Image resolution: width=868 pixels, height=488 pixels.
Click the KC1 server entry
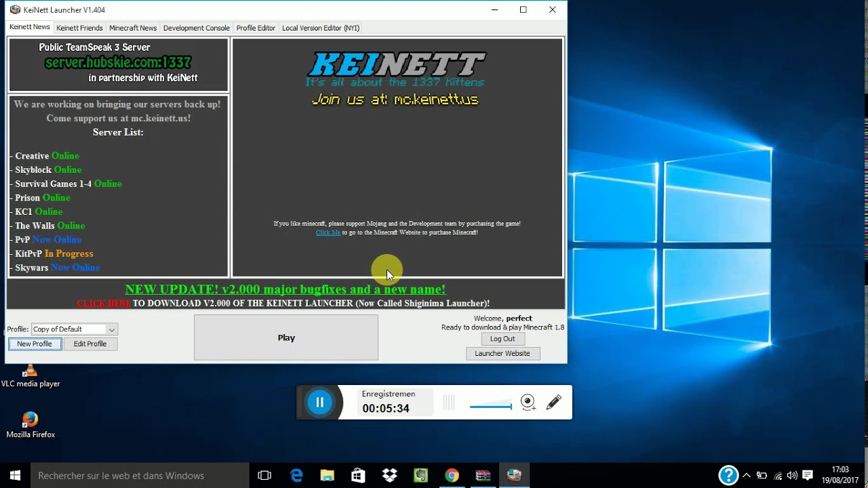point(37,212)
